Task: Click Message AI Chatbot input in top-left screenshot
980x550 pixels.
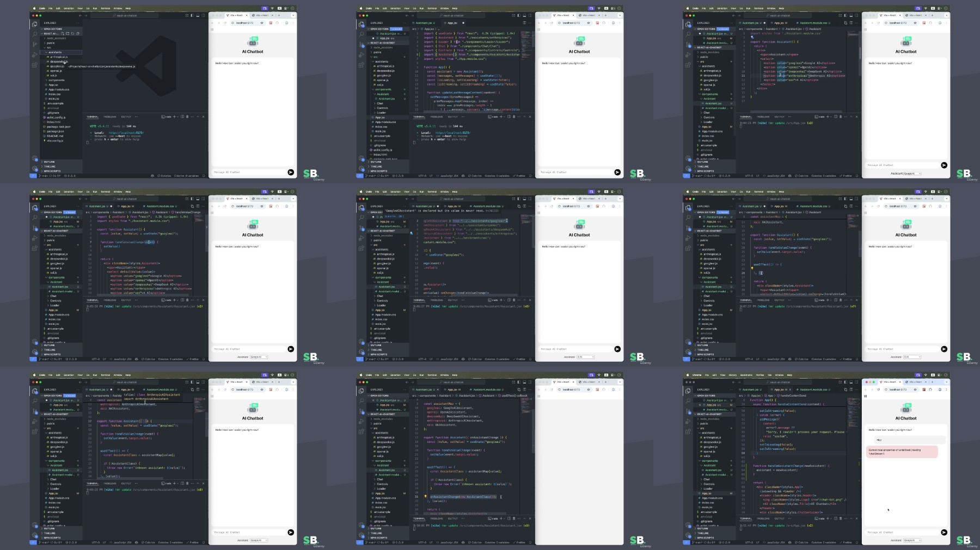Action: [x=249, y=172]
